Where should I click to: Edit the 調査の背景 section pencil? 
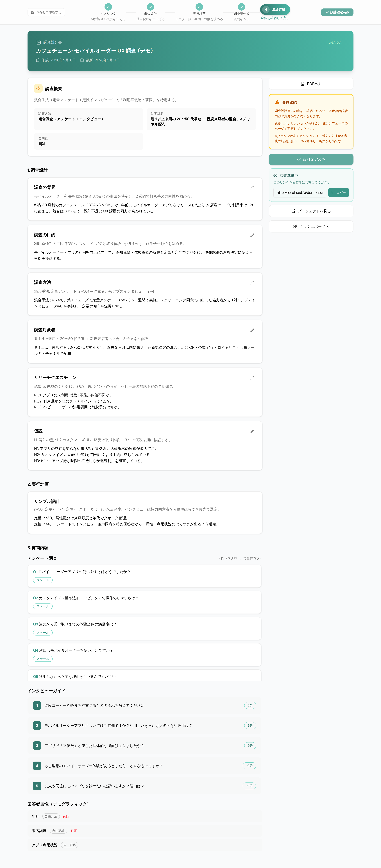(252, 188)
